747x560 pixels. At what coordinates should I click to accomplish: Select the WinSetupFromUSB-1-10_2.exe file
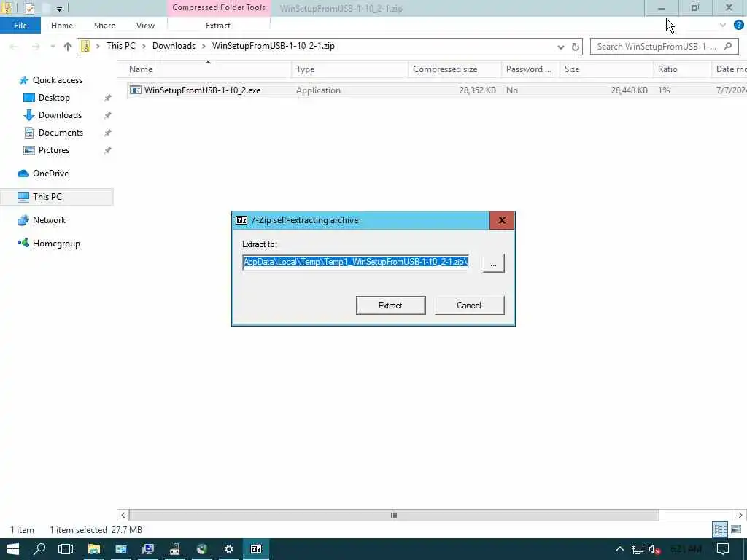(203, 90)
